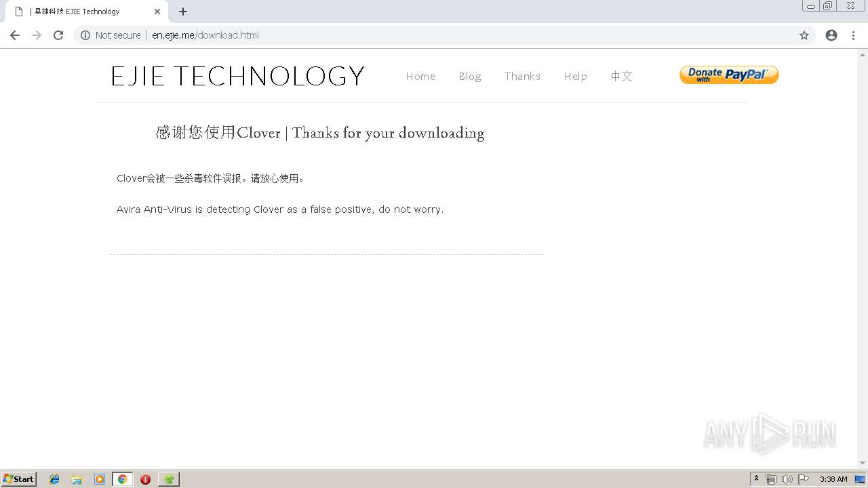Open the volume speaker tray icon

pos(787,479)
